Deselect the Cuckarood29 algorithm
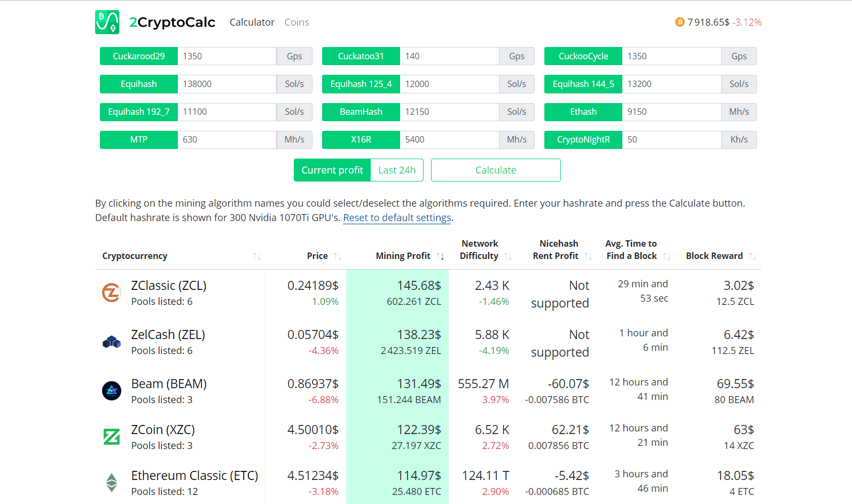Image resolution: width=852 pixels, height=504 pixels. [139, 56]
